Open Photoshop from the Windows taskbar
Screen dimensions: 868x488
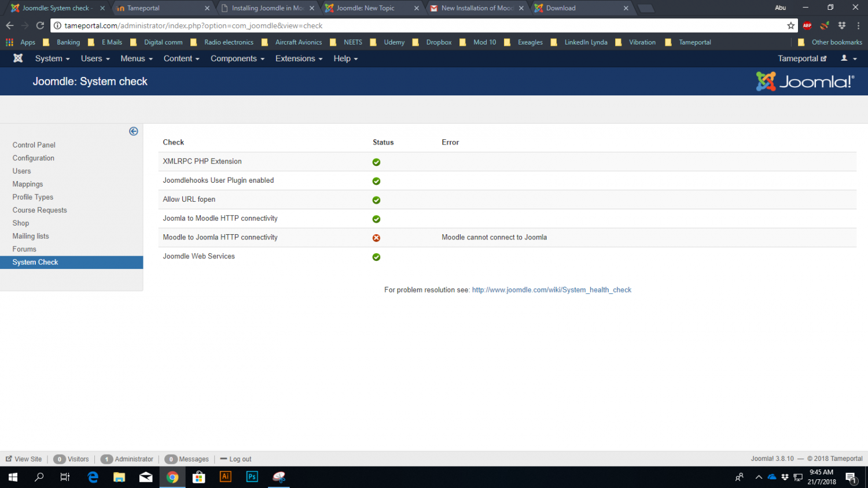[252, 477]
